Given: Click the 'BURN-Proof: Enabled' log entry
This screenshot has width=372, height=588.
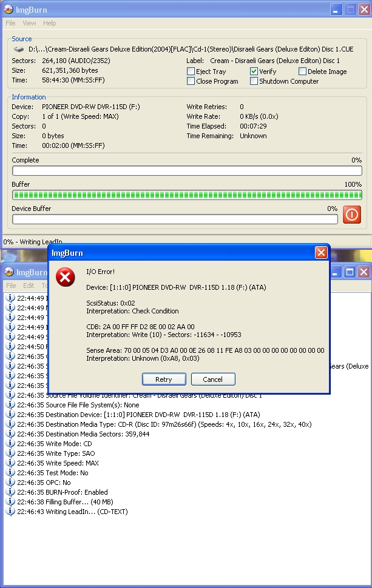Looking at the screenshot, I should [63, 492].
